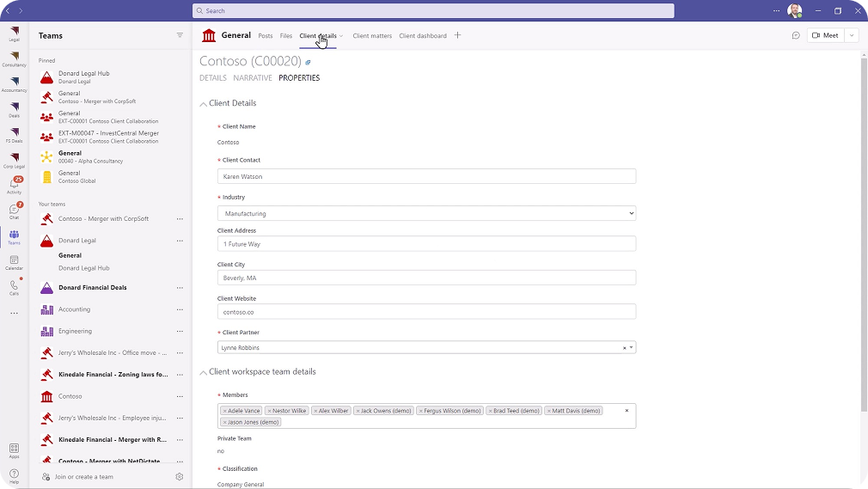
Task: Click the Client Website field
Action: pyautogui.click(x=426, y=312)
